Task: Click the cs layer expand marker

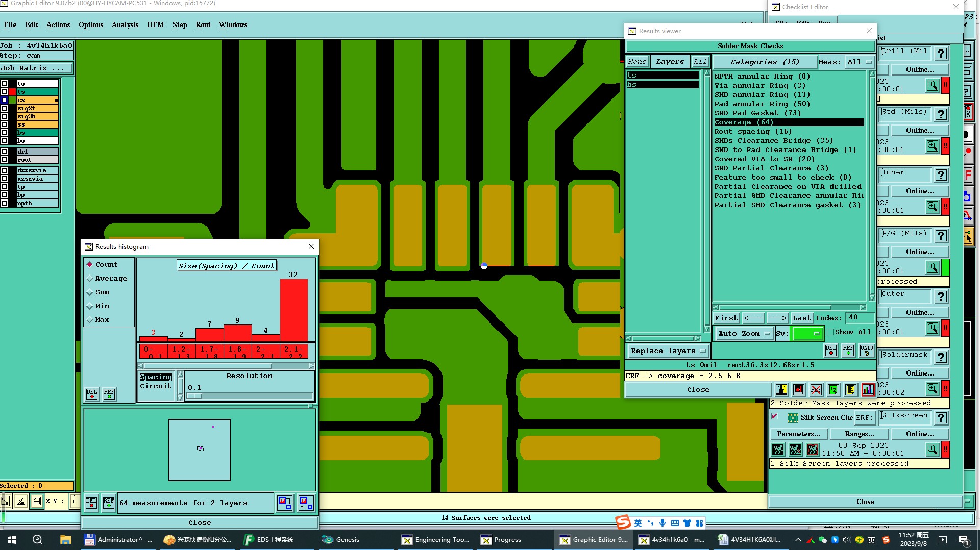Action: (56, 100)
